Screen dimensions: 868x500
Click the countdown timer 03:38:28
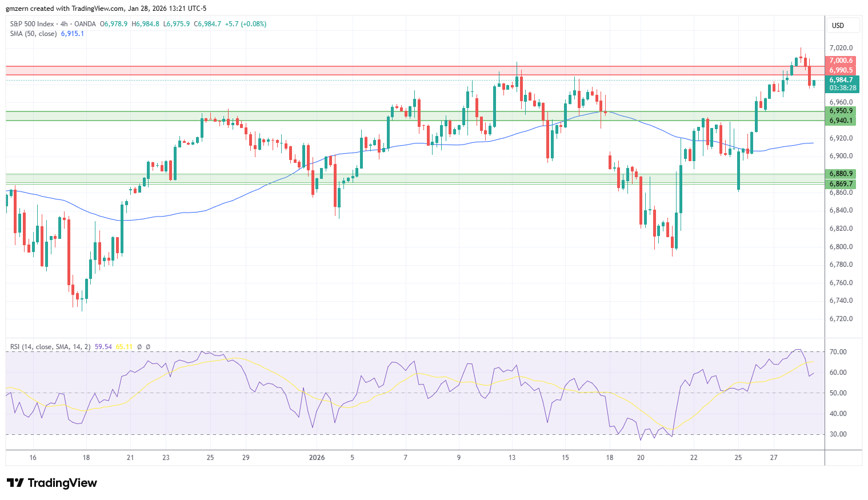pos(842,88)
